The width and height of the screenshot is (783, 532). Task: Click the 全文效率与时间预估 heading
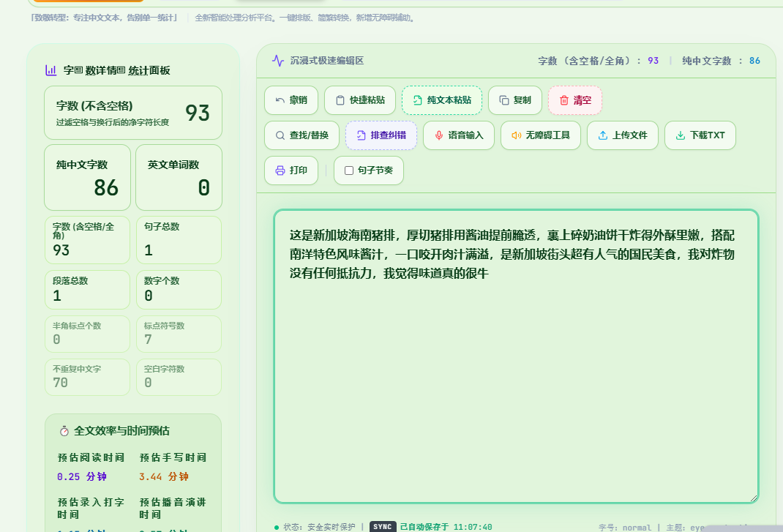(122, 431)
